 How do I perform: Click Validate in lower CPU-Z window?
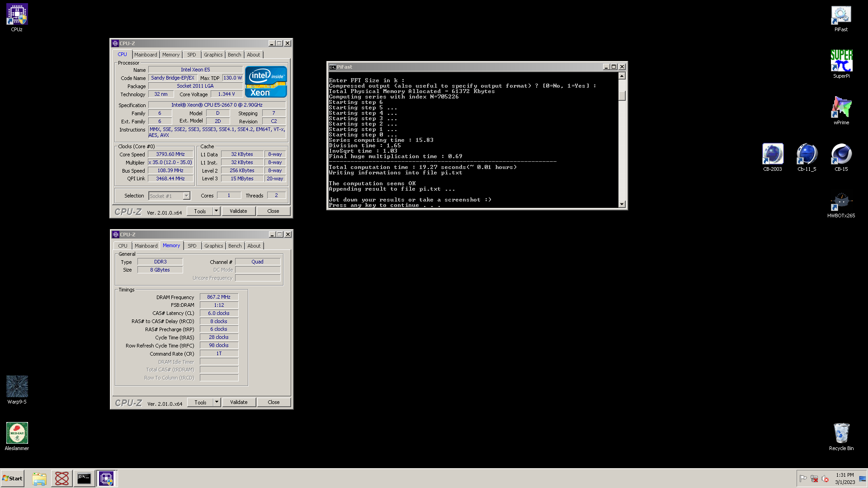pyautogui.click(x=239, y=402)
